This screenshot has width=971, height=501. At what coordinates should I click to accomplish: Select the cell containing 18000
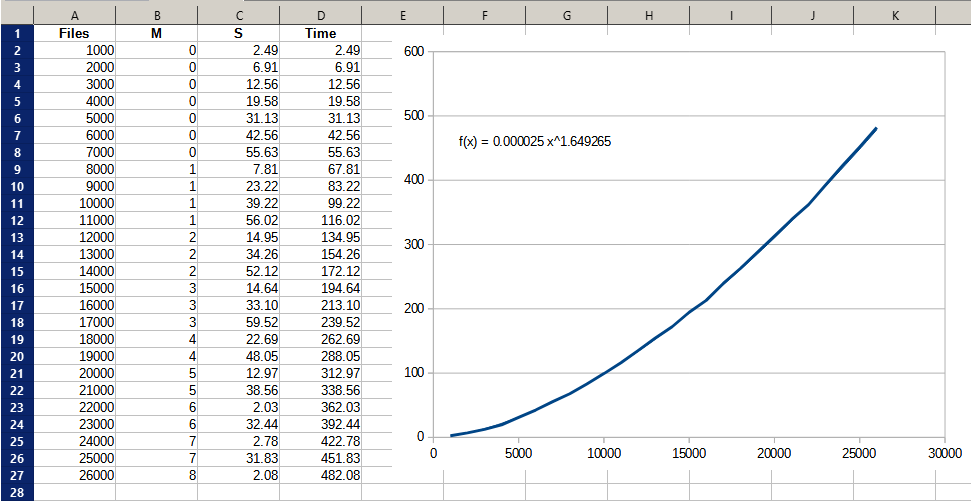point(74,339)
